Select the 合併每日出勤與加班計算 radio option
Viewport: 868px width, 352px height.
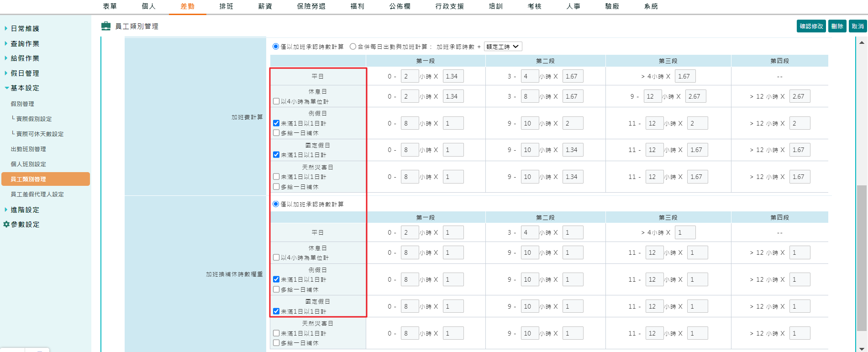pyautogui.click(x=352, y=46)
